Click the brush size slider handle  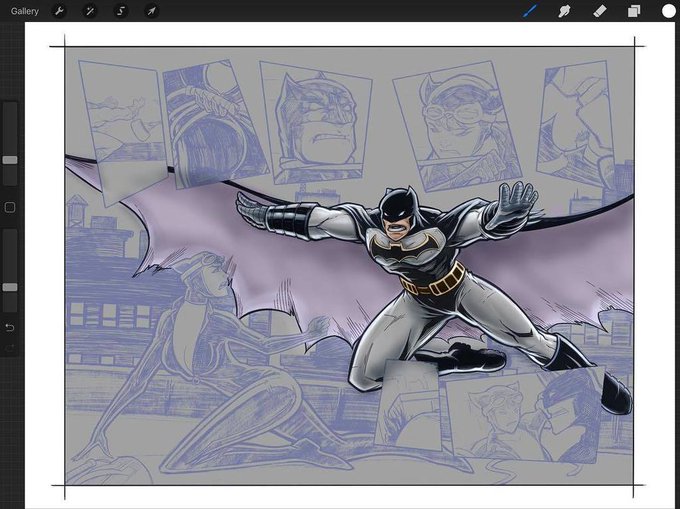10,160
